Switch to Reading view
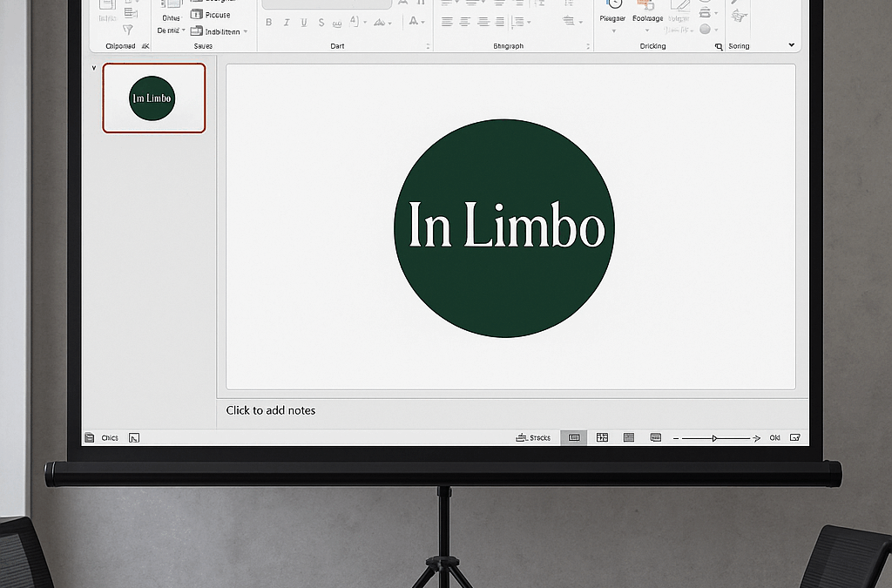 pos(628,437)
